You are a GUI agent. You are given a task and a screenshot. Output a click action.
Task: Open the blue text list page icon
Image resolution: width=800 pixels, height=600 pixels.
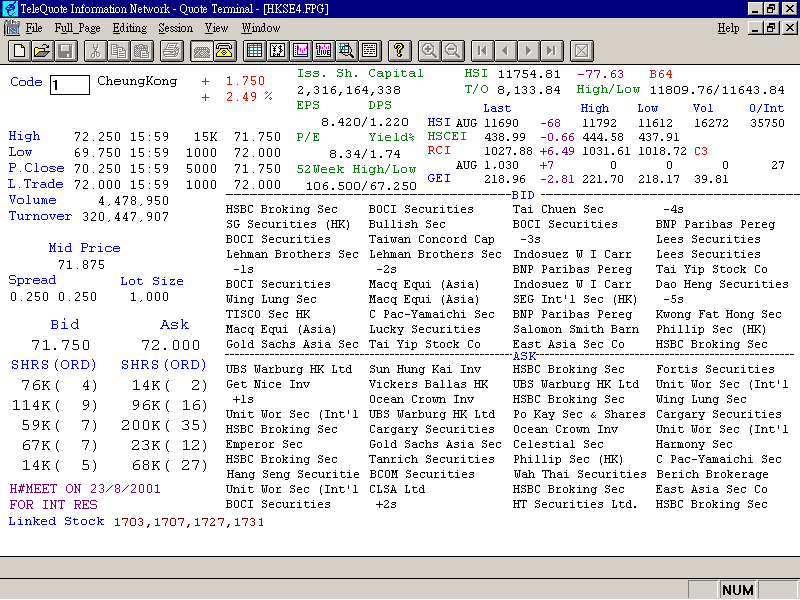tap(370, 51)
